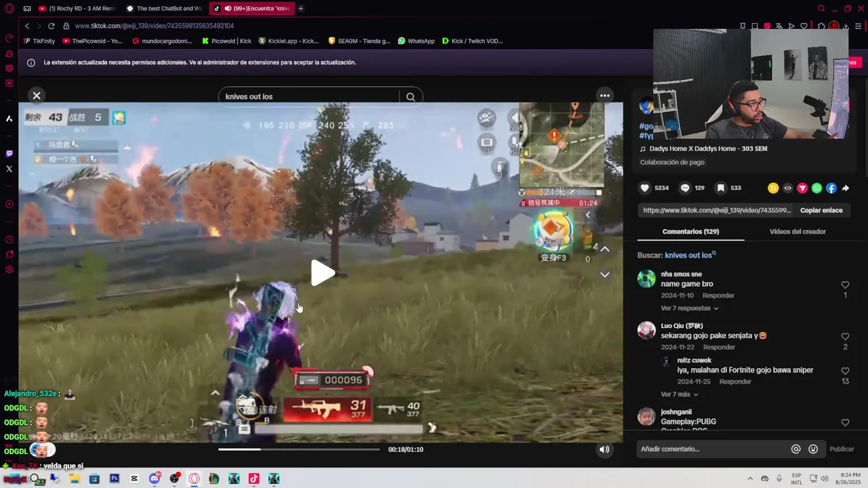Expand 'Ver 7 respuestas' replies

[x=689, y=308]
